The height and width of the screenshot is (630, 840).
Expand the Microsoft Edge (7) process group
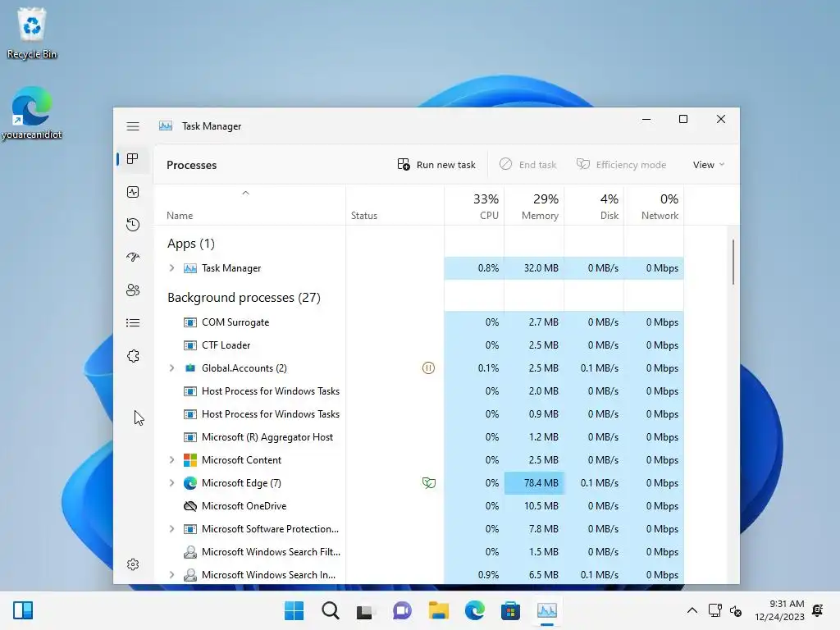[171, 482]
